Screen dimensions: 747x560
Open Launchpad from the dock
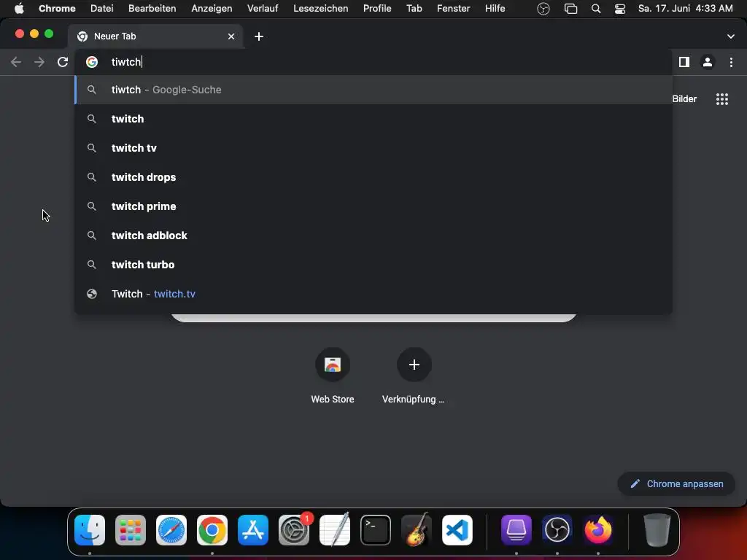[x=131, y=530]
